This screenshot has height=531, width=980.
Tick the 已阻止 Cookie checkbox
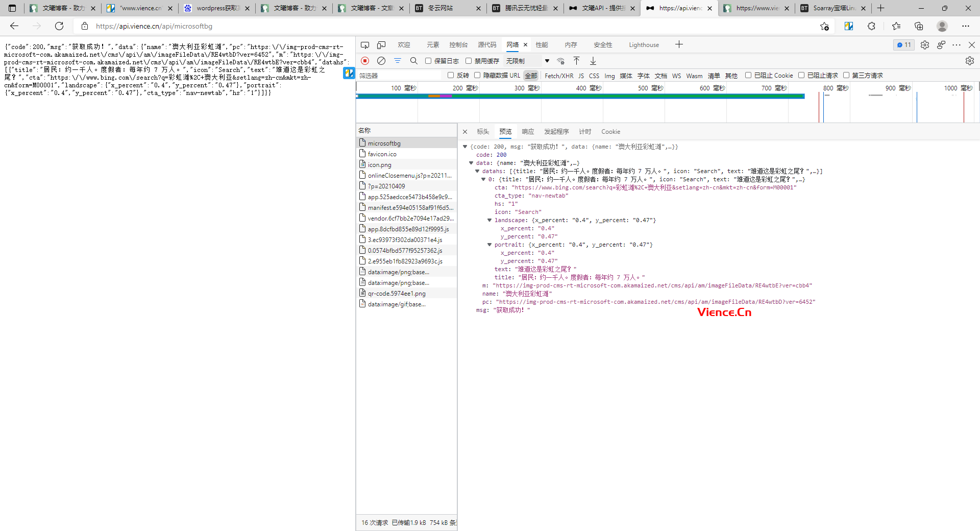point(748,75)
